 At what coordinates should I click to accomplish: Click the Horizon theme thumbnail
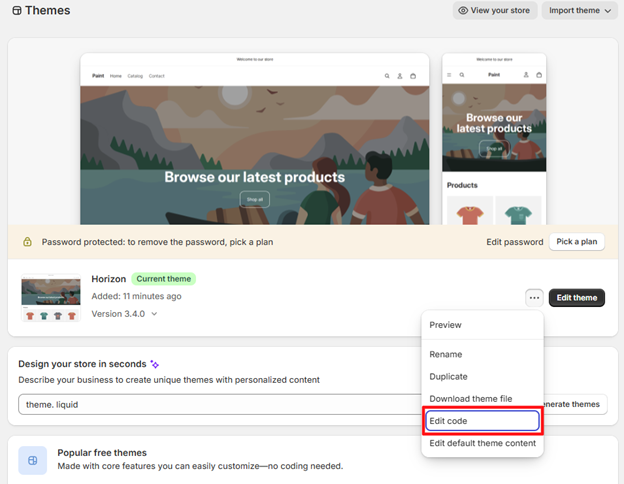click(51, 297)
